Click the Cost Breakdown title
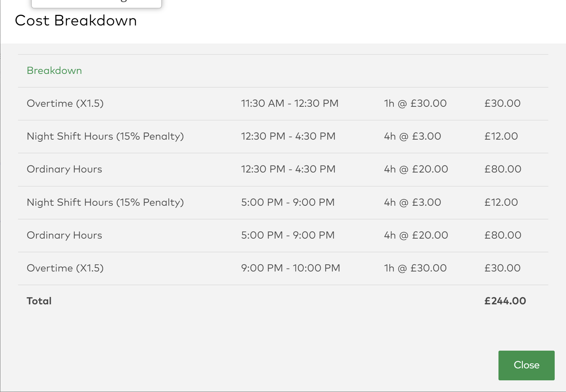The image size is (566, 392). (76, 21)
